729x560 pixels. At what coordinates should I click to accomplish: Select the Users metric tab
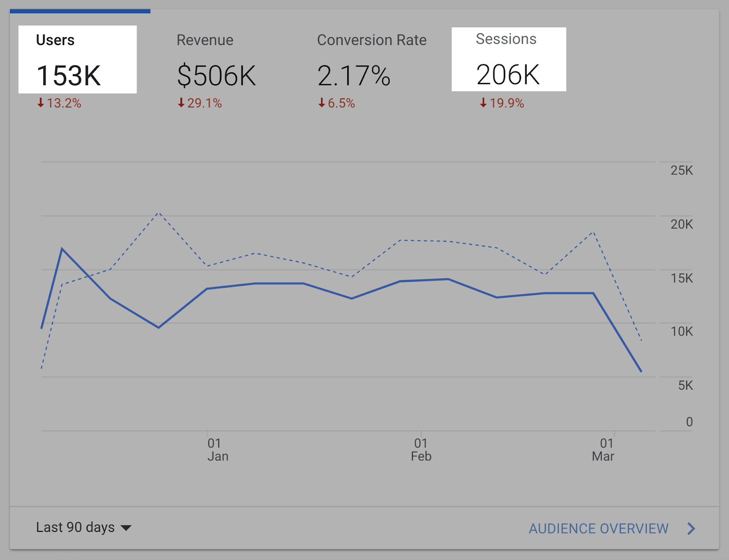pos(77,60)
